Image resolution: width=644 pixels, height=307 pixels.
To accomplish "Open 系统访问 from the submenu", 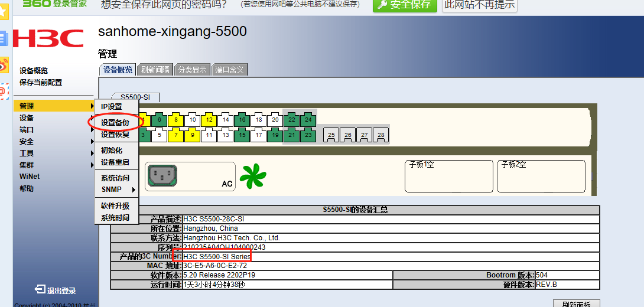I will click(x=115, y=178).
